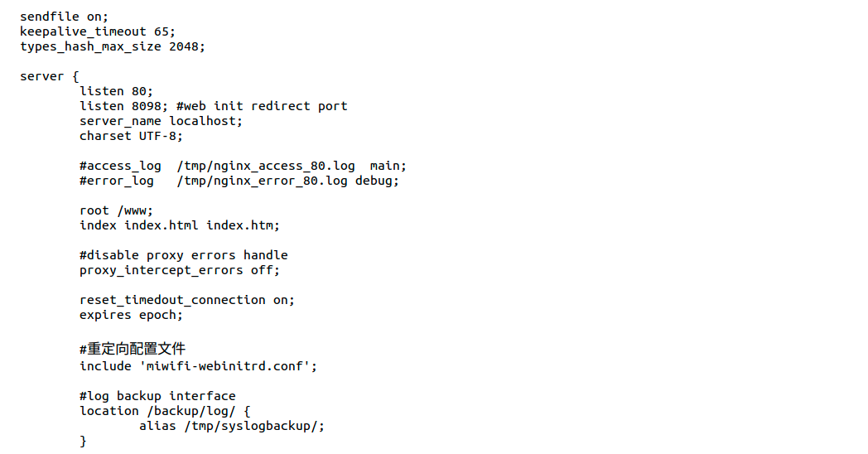868x454 pixels.
Task: Click the '#web init redirect port' comment
Action: coord(262,106)
